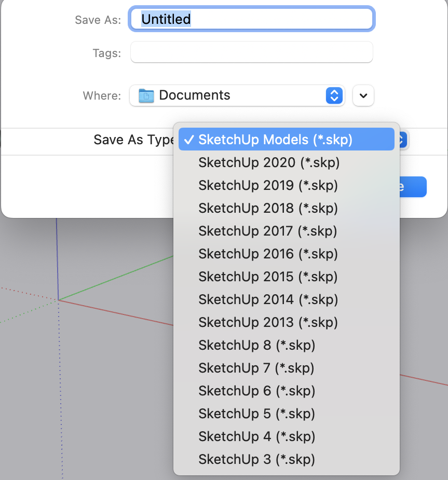Expand the save dialog with chevron button
Image resolution: width=448 pixels, height=480 pixels.
point(363,95)
